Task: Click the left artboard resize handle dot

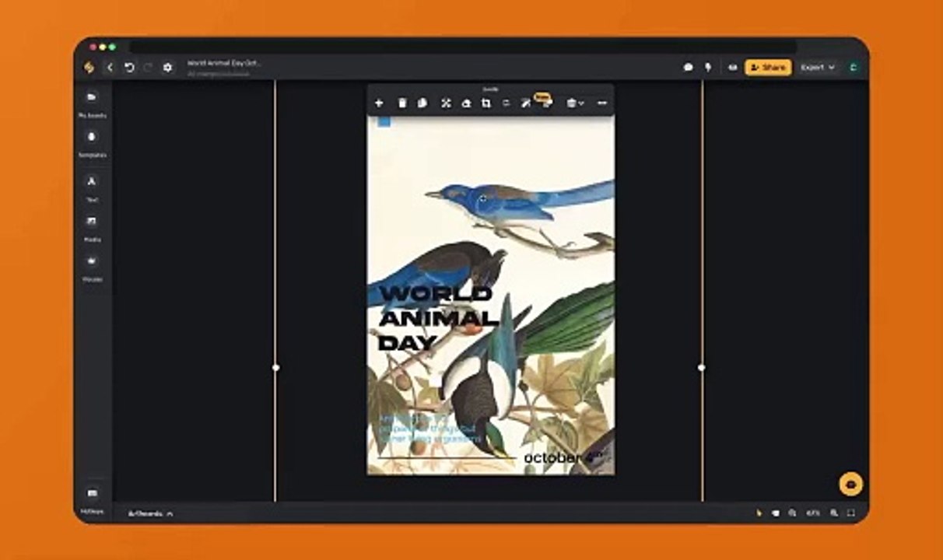Action: tap(275, 367)
